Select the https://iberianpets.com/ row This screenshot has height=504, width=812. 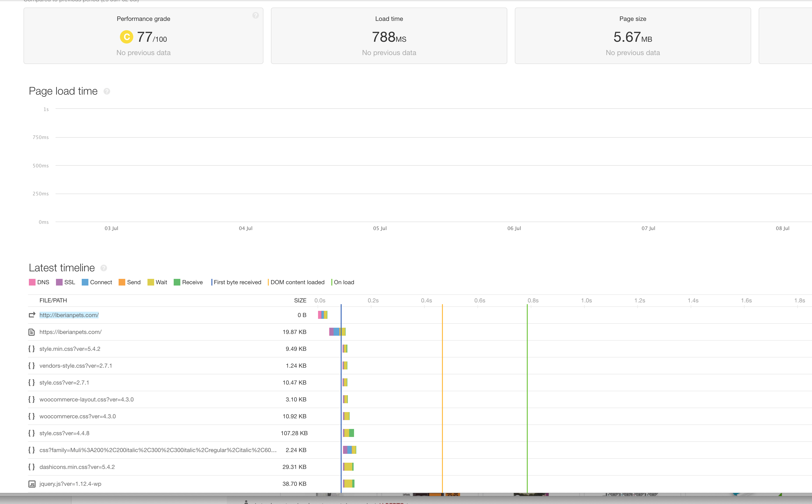420,332
